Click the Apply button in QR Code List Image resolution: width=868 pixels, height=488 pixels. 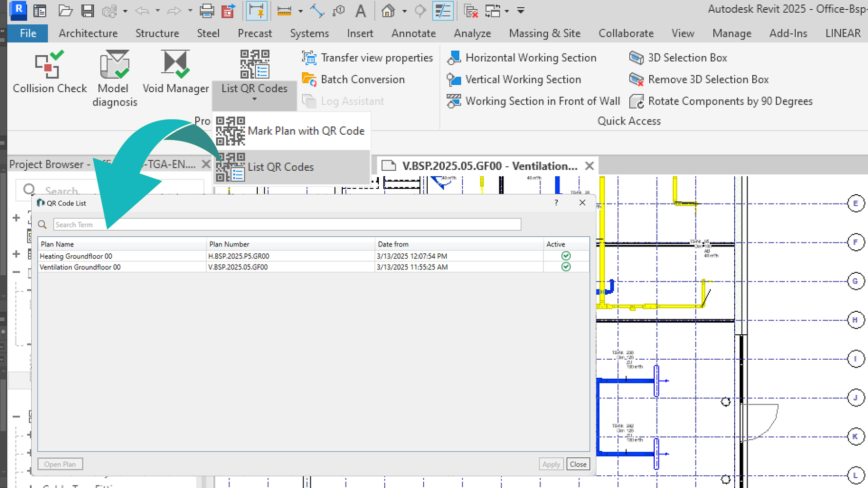[551, 464]
